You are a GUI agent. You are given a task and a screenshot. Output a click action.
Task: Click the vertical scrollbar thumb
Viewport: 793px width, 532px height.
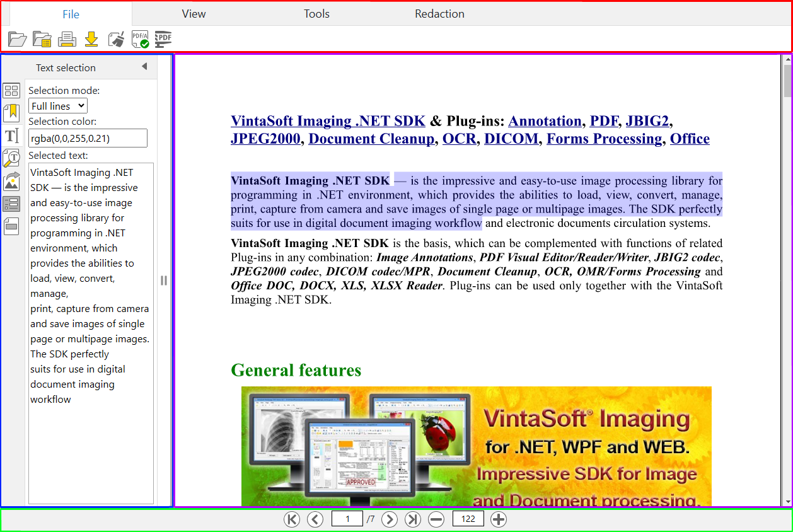point(787,81)
